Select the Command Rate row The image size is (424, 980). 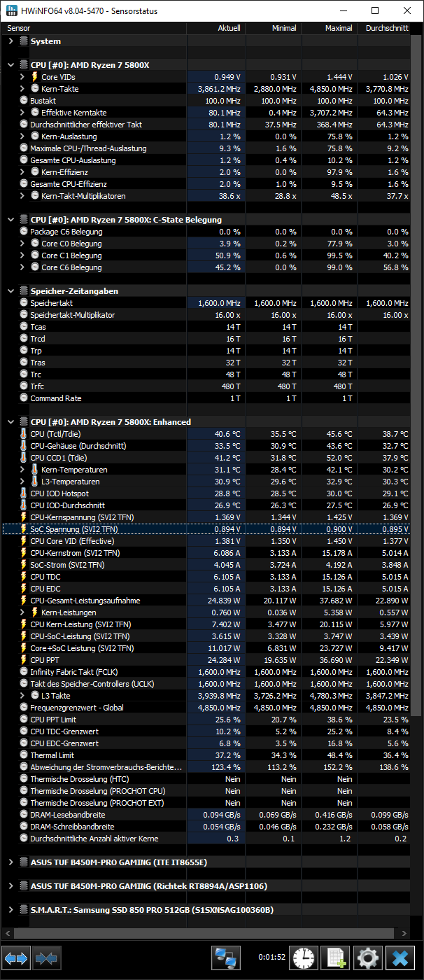click(x=207, y=398)
